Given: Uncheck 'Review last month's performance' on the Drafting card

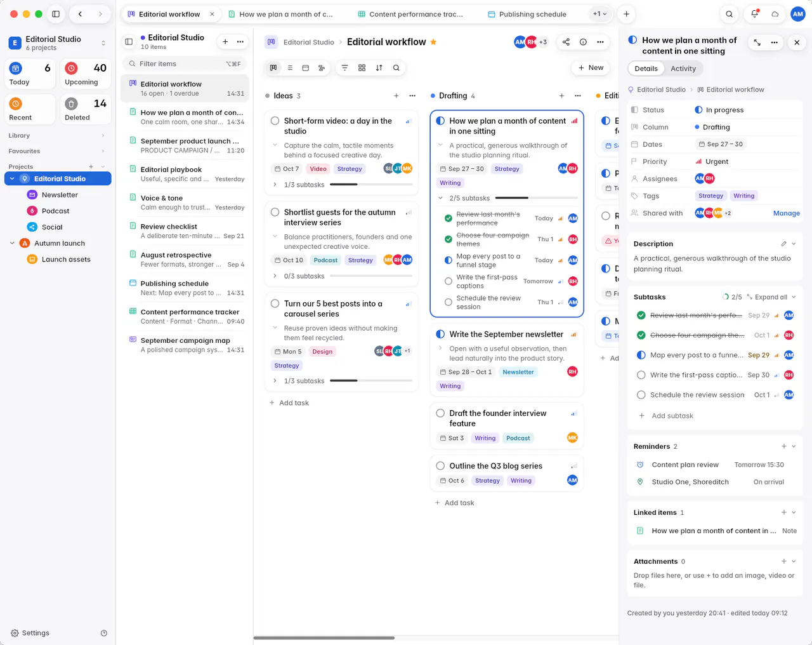Looking at the screenshot, I should [449, 218].
